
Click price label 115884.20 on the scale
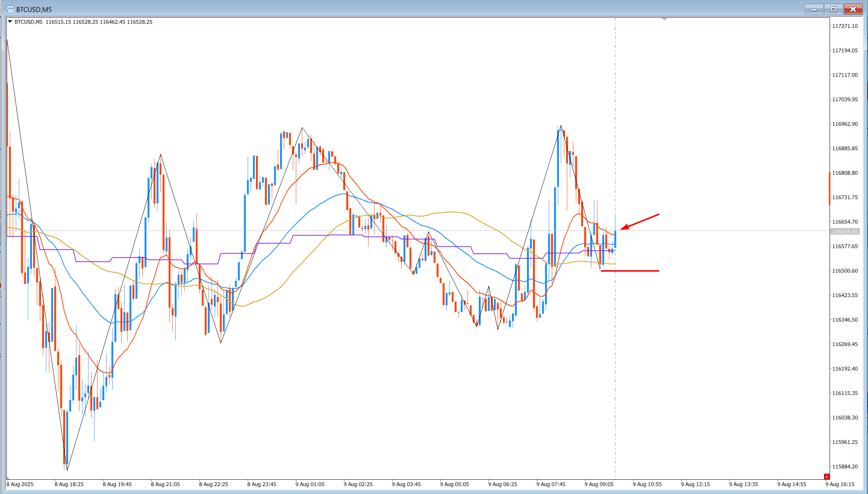[845, 467]
